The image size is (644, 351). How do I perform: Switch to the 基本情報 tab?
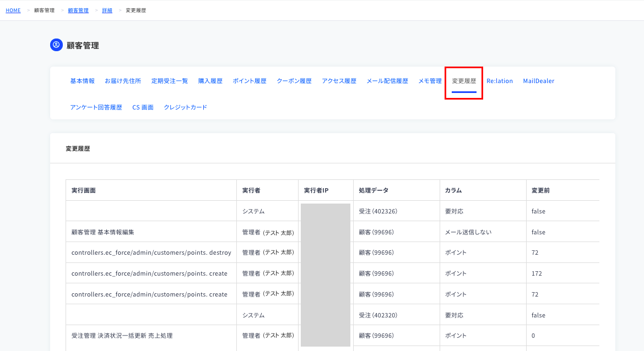point(82,81)
